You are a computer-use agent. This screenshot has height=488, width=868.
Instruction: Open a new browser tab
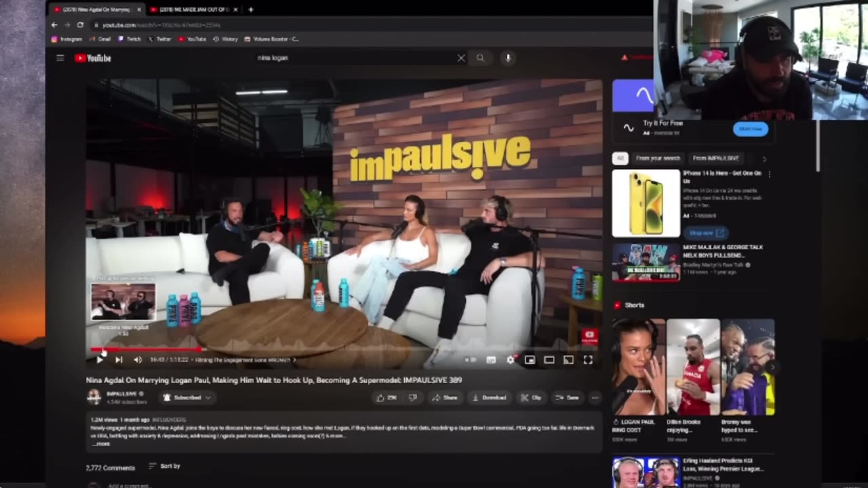point(251,9)
